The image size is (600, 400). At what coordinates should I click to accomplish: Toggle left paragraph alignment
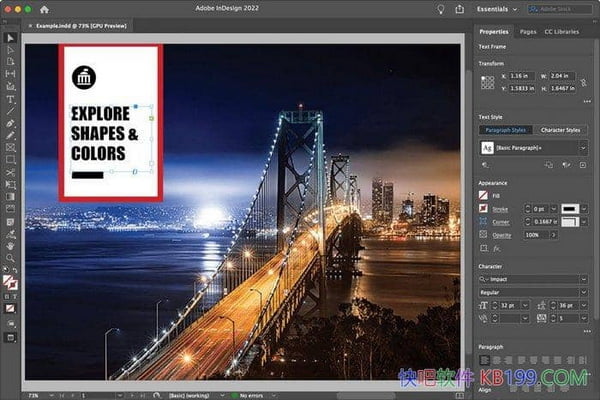coord(486,359)
